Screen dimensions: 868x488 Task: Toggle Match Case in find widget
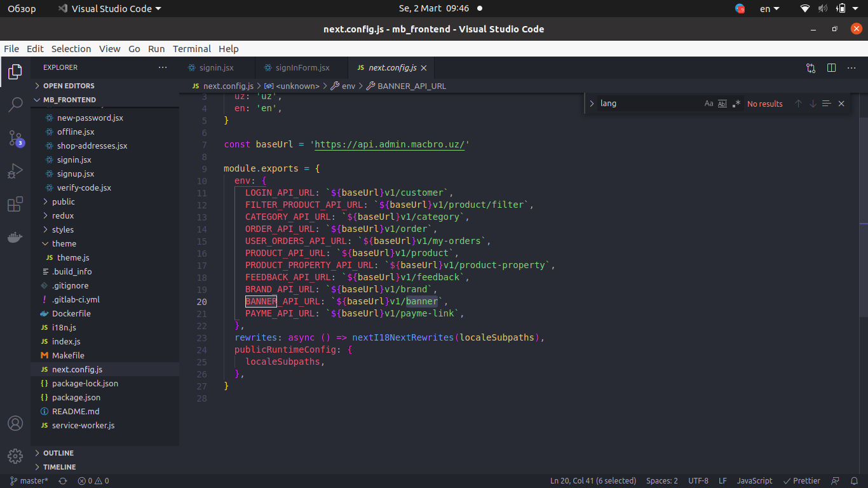709,104
